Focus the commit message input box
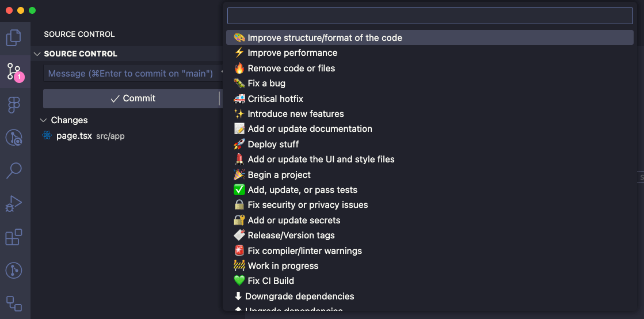 tap(131, 74)
